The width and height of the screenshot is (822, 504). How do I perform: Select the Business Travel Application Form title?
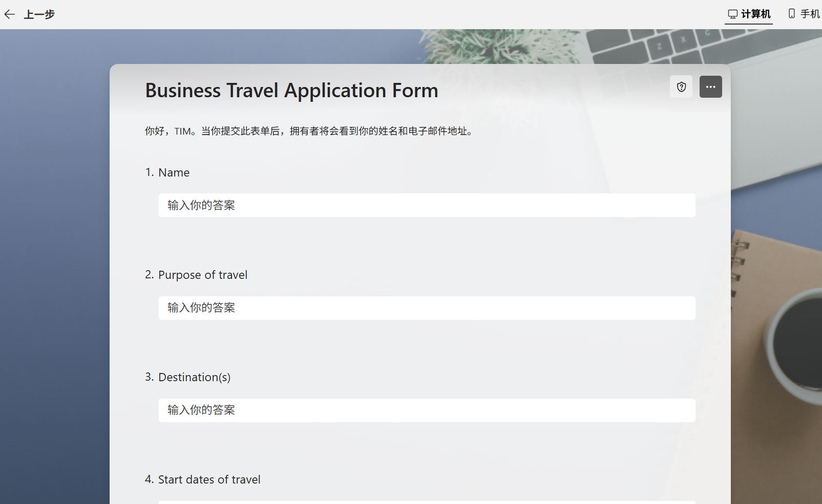pos(292,91)
